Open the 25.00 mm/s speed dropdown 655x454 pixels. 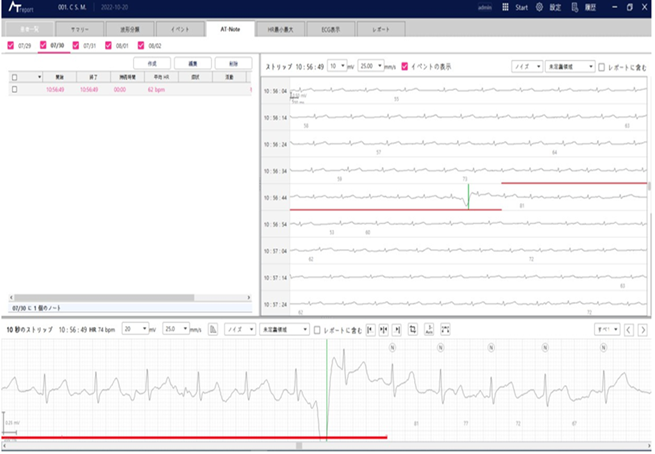coord(369,67)
